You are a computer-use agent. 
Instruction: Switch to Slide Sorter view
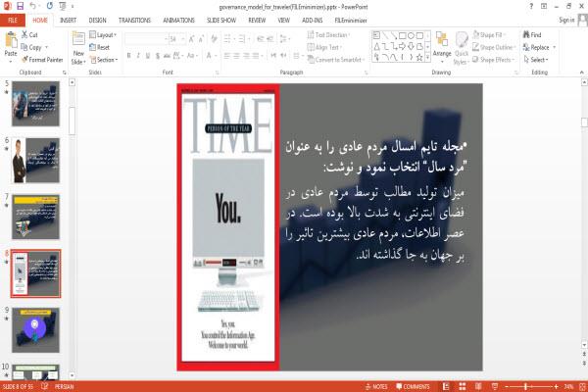pos(462,386)
